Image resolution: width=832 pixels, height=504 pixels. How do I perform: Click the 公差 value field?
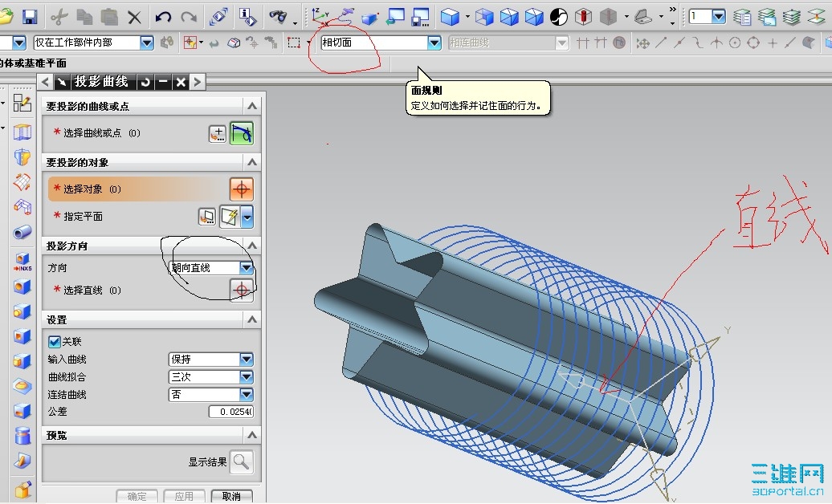pos(230,412)
